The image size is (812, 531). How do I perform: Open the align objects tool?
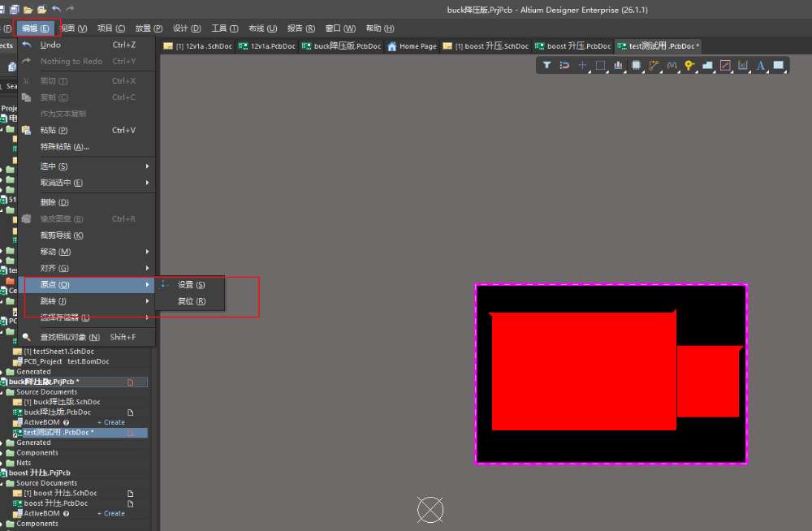(x=618, y=65)
